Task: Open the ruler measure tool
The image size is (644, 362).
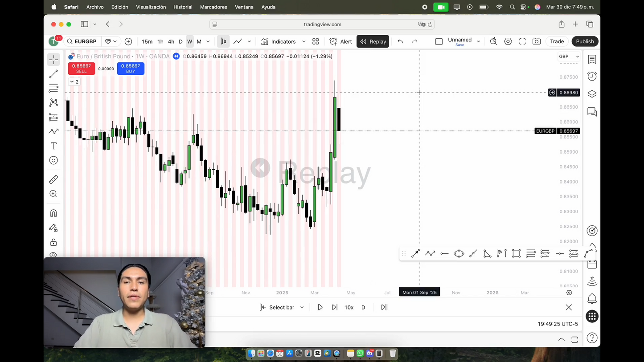Action: tap(53, 179)
